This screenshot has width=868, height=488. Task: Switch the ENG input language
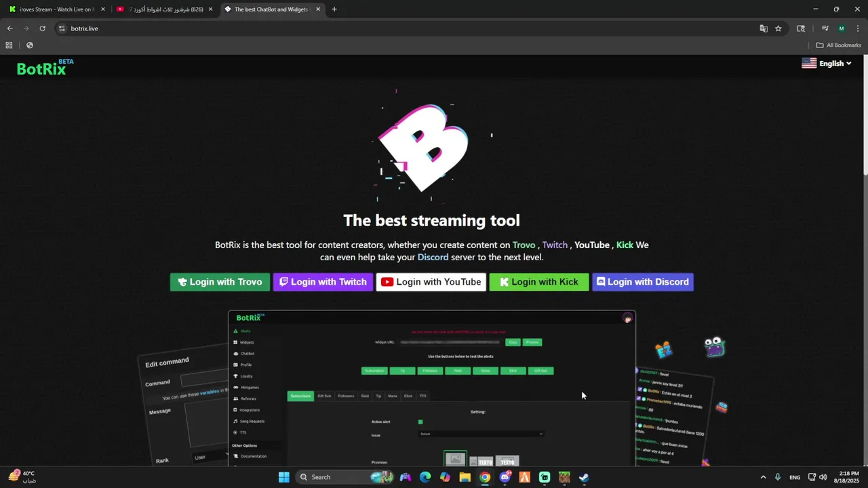795,477
